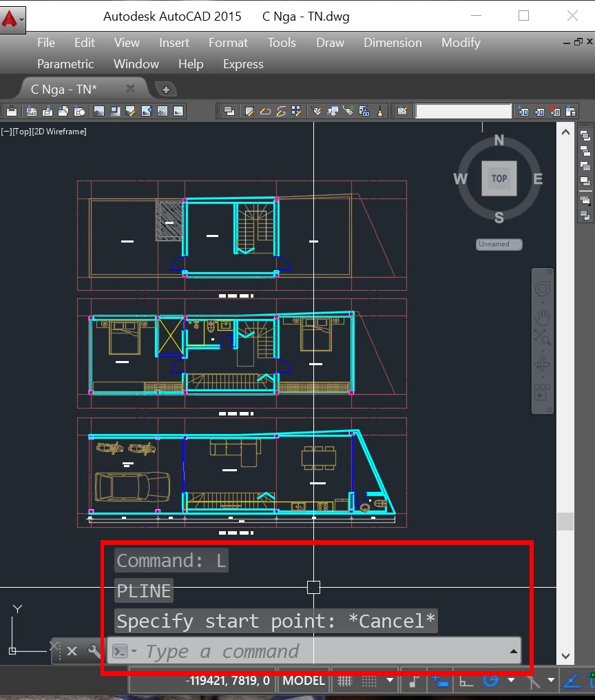Click the Type a command input line
This screenshot has height=700, width=595.
314,651
